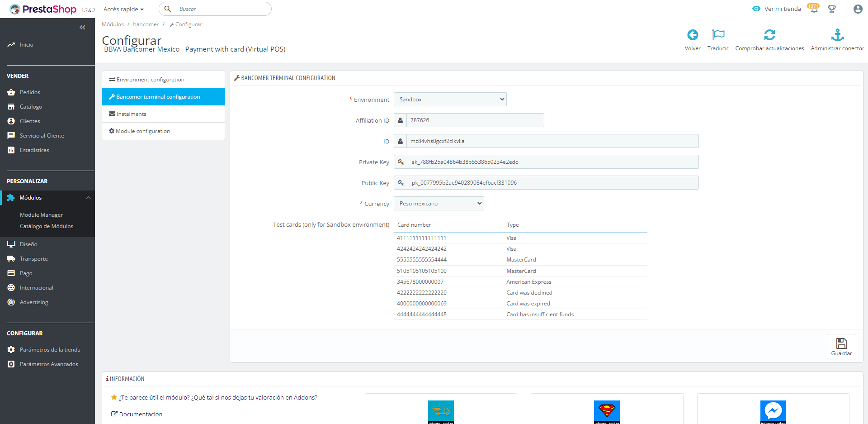
Task: Click the Public Key input field
Action: 553,183
